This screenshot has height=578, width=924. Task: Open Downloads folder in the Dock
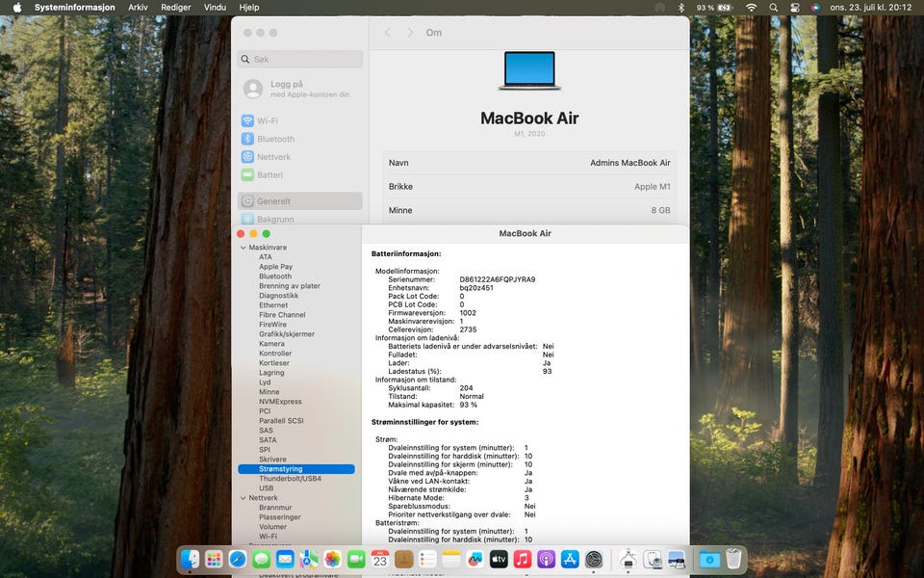click(709, 559)
